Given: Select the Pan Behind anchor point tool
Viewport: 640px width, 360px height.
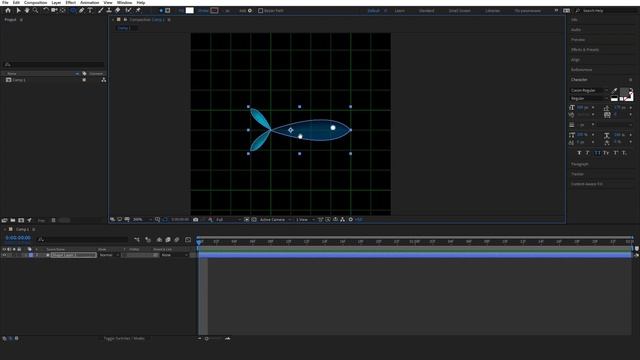Looking at the screenshot, I should [x=62, y=10].
